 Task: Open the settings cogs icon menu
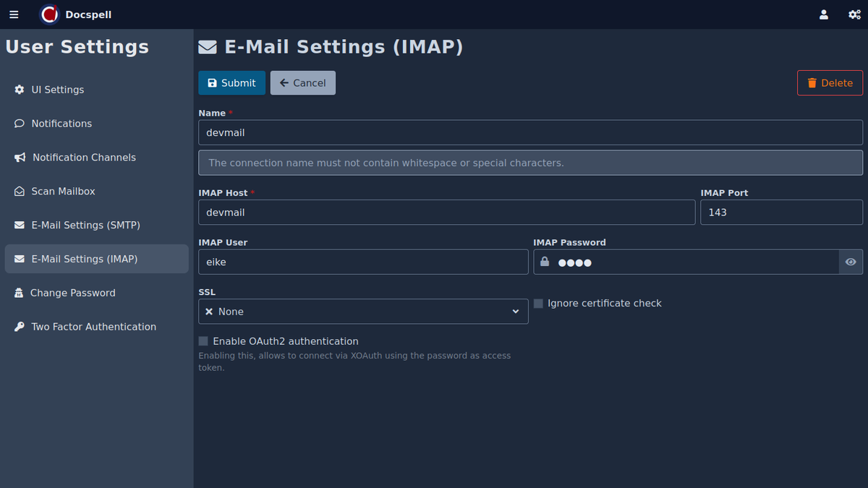tap(854, 14)
